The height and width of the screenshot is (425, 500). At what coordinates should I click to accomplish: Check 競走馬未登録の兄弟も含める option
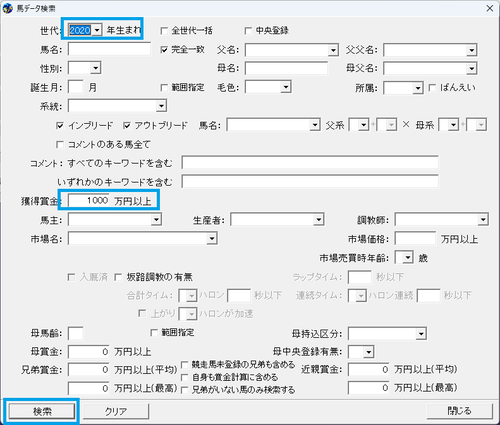184,365
